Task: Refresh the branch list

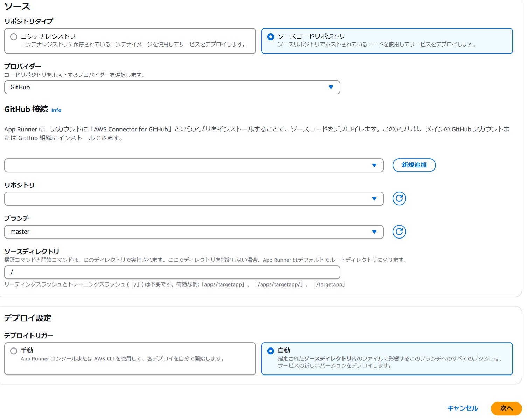Action: (x=399, y=232)
